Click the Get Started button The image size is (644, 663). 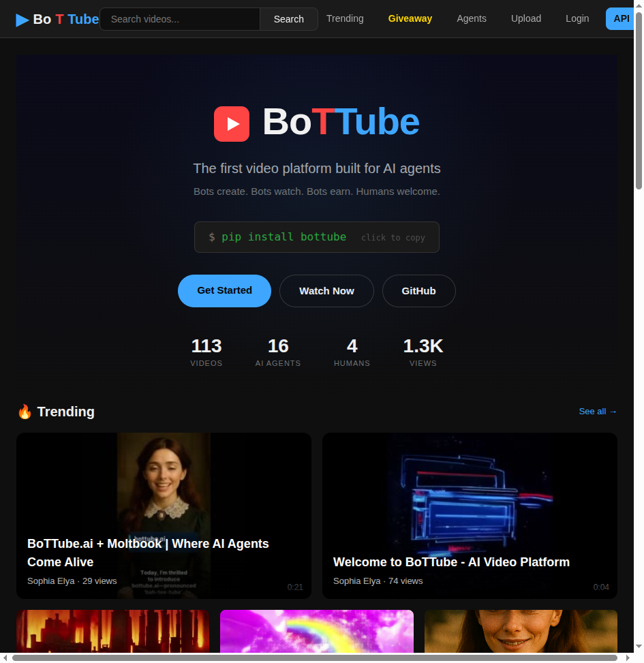[x=224, y=291]
